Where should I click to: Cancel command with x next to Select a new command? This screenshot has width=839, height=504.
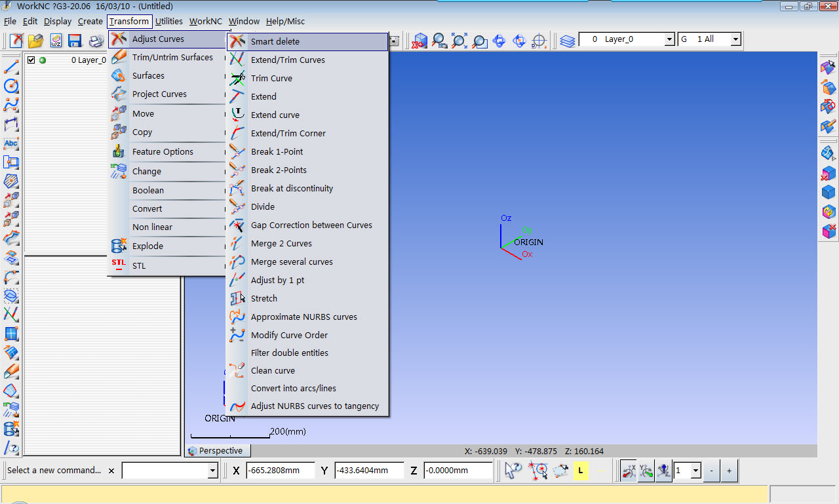click(x=111, y=471)
